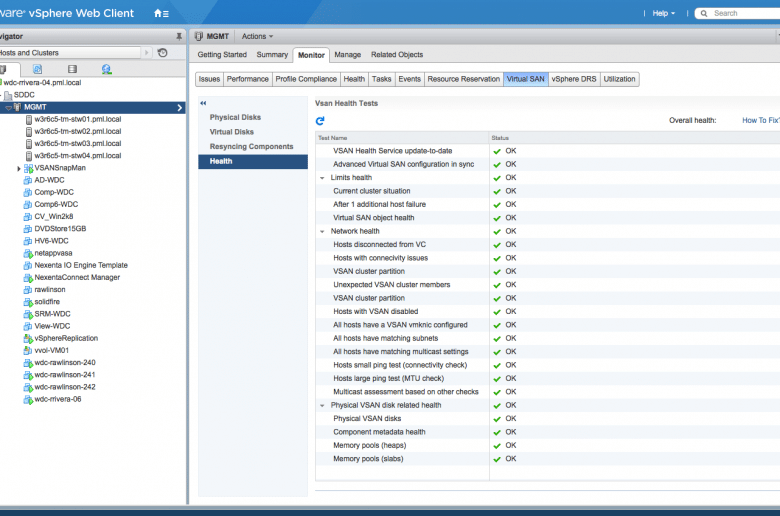Click VM icon beside wdc-rrivera-06
The width and height of the screenshot is (780, 516).
(x=28, y=400)
